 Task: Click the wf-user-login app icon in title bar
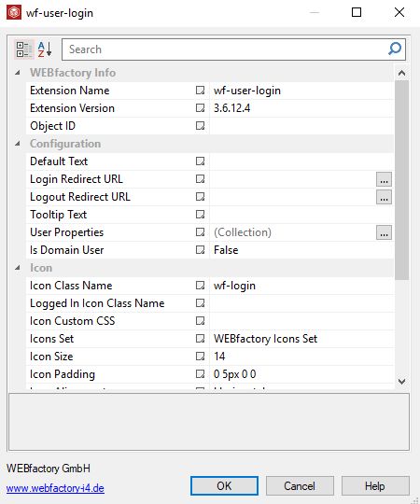click(14, 12)
